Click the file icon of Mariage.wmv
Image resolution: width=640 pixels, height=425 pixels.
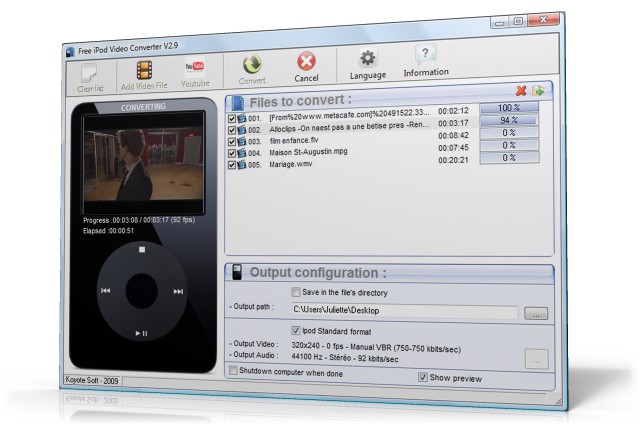tap(242, 165)
